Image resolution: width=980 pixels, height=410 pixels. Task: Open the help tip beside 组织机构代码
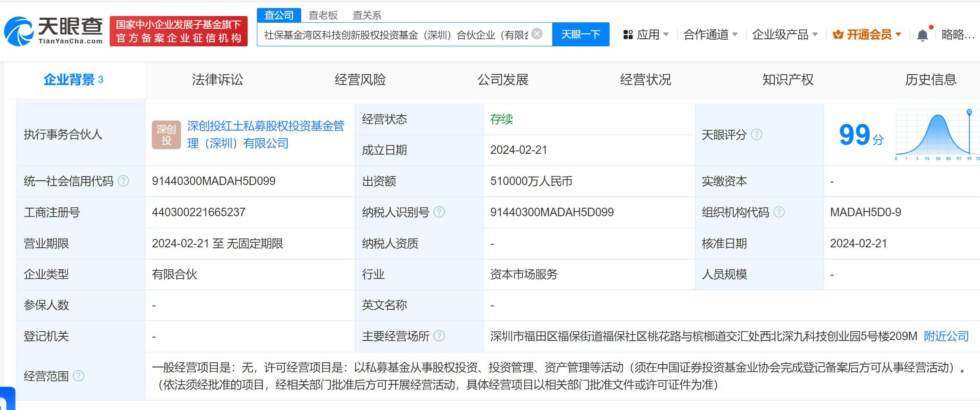point(780,212)
